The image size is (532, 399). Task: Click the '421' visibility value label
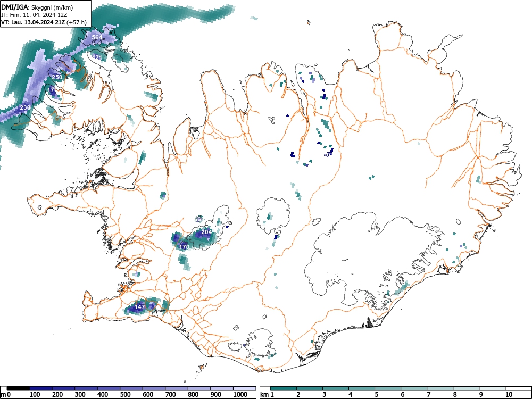(96, 58)
